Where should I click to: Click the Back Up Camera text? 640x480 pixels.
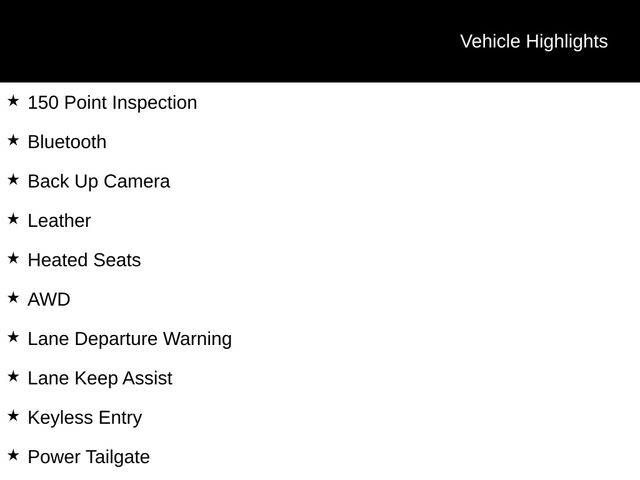99,182
